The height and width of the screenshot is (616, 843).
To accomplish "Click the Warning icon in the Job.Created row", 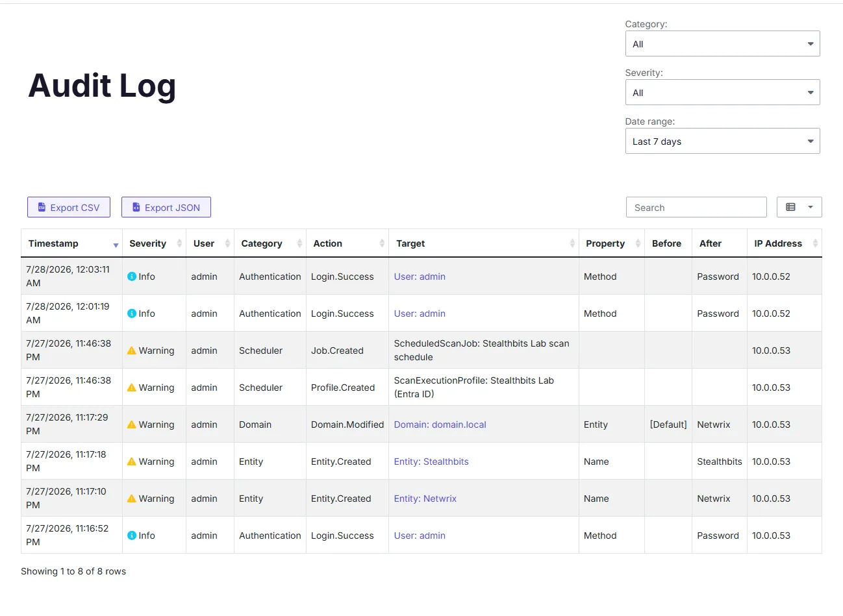I will click(132, 351).
